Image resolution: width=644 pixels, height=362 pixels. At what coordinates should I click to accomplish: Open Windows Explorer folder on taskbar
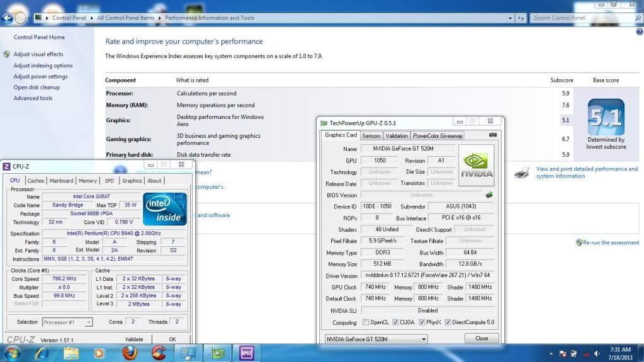[x=71, y=353]
